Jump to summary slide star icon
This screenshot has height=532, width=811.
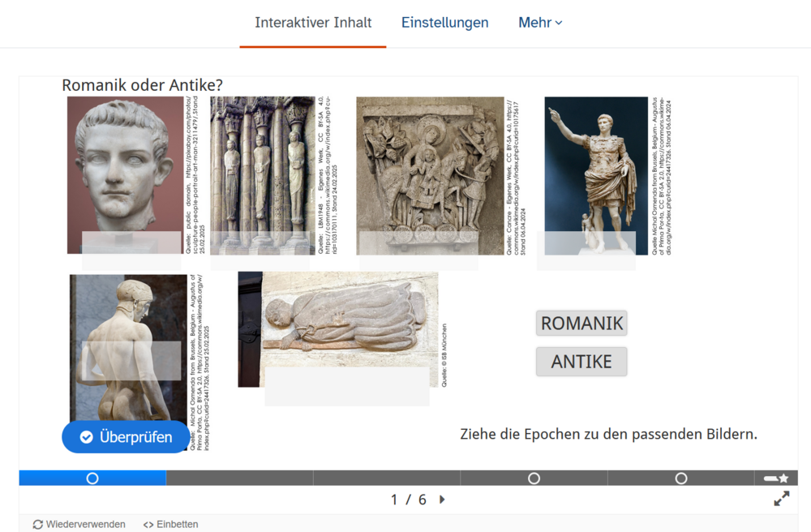pos(776,478)
